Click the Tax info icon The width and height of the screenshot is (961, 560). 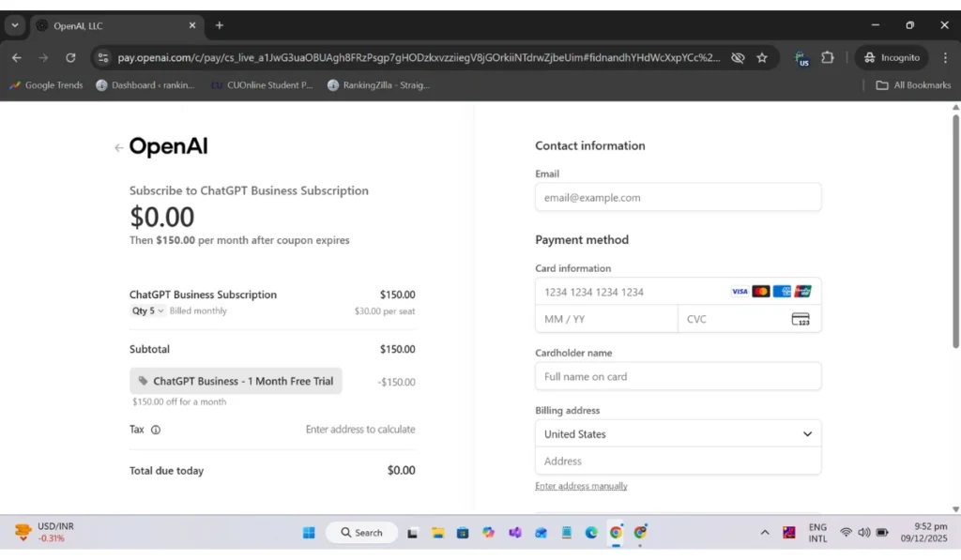(x=154, y=430)
